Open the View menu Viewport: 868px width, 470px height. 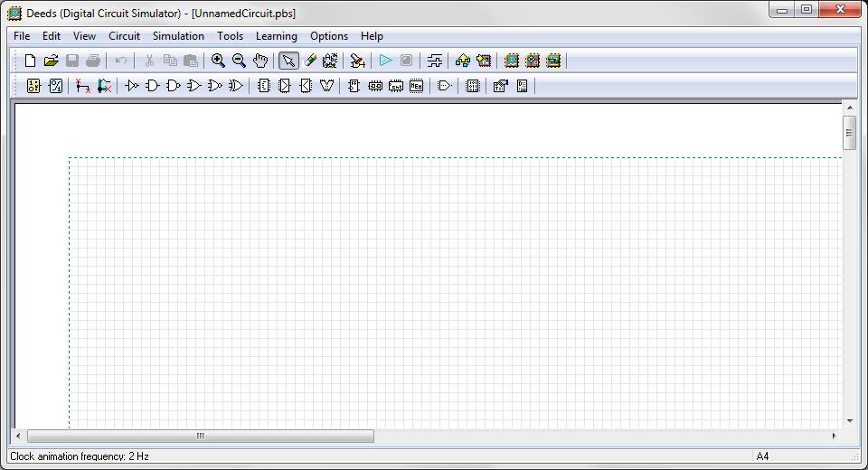pyautogui.click(x=84, y=36)
